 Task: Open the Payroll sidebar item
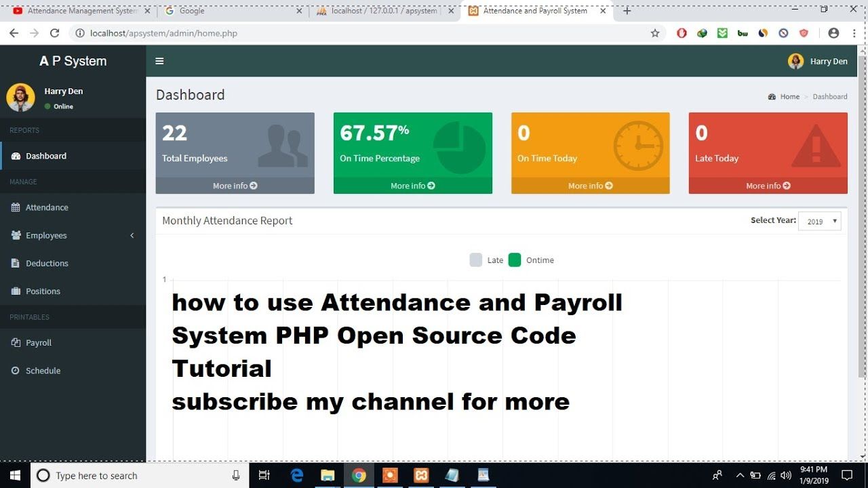pos(73,343)
